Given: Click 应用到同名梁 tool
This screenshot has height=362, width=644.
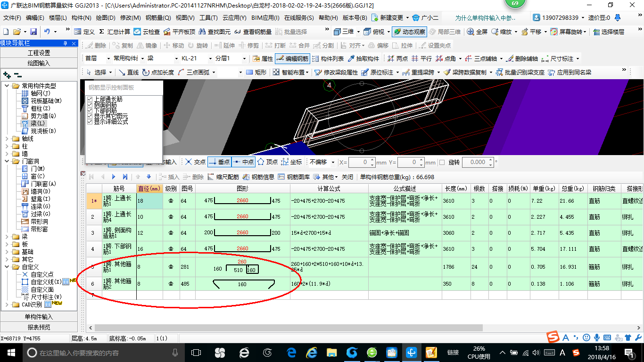Looking at the screenshot, I should click(570, 72).
